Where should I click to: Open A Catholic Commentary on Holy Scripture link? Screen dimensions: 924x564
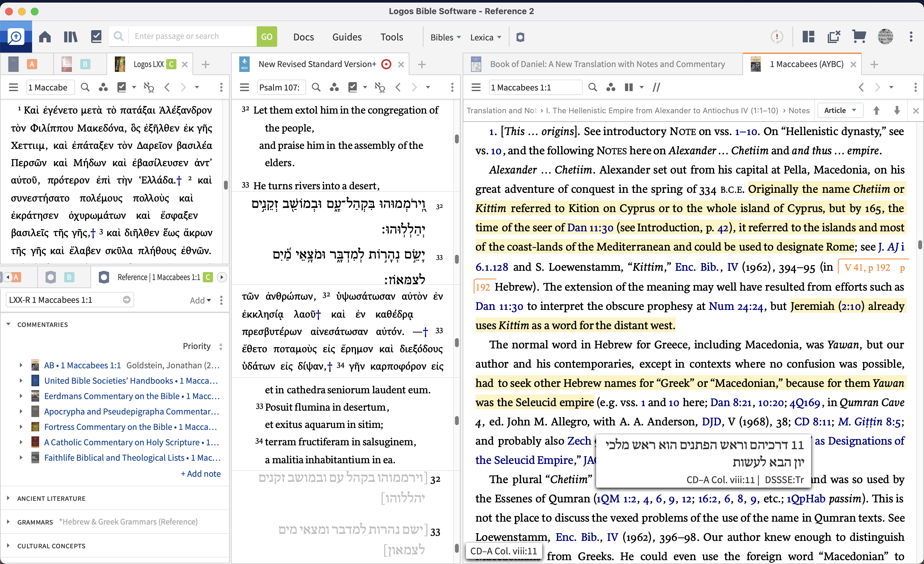[131, 442]
